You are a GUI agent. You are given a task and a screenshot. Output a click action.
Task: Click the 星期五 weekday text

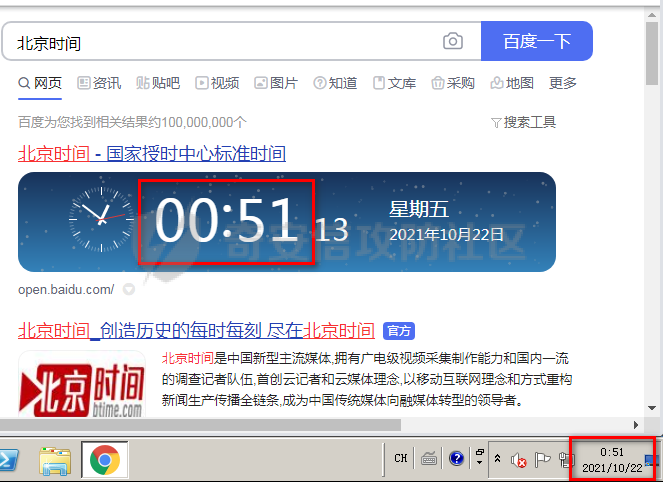(x=419, y=209)
